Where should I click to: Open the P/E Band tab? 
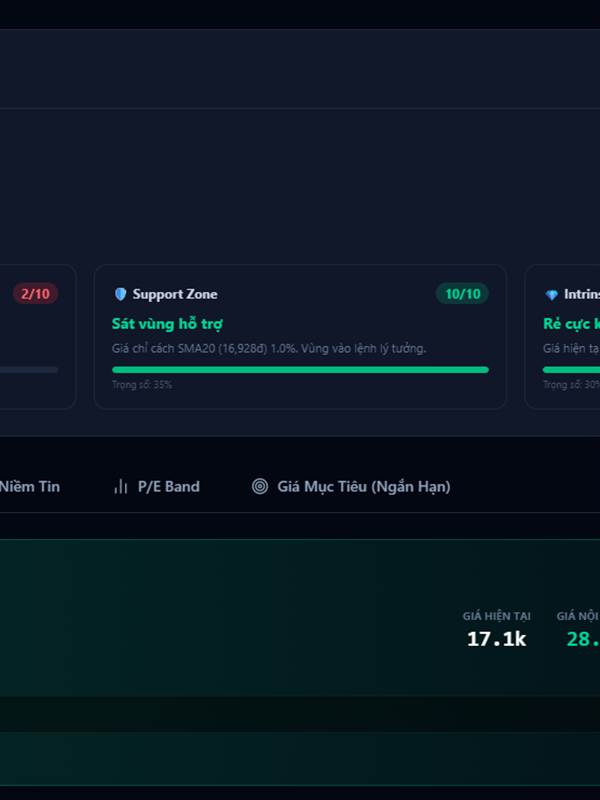(x=157, y=487)
